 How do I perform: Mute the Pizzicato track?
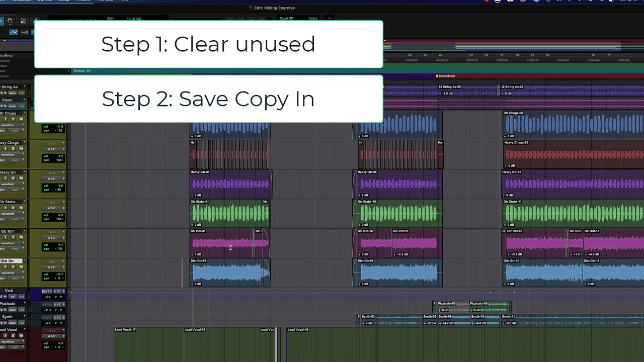coord(5,310)
